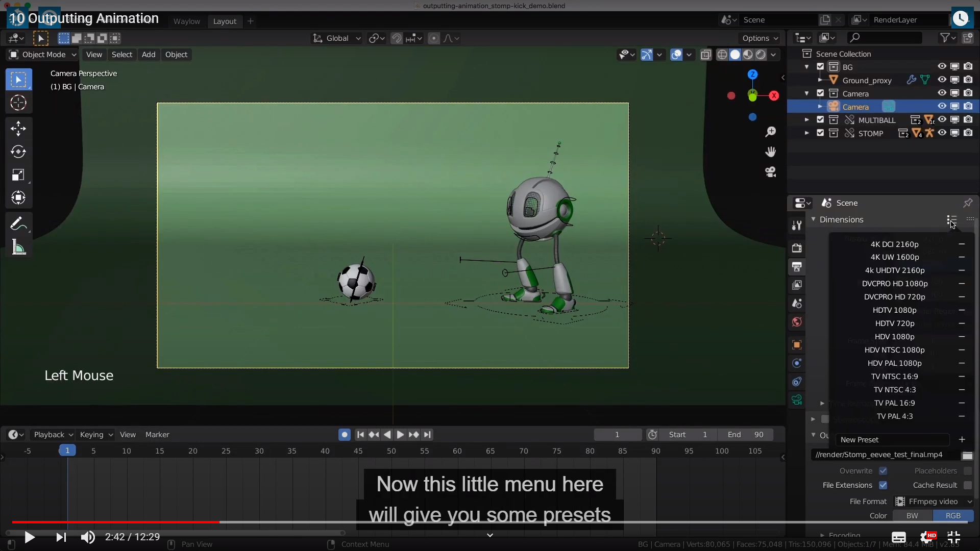Disable the File Extensions checkbox
Viewport: 980px width, 551px height.
tap(883, 485)
